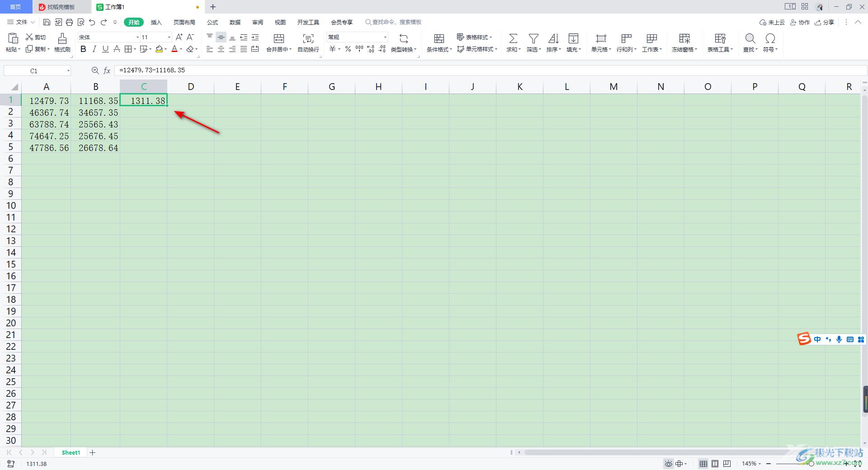Activate the Format Painter (格式刷)
Image resolution: width=868 pixels, height=470 pixels.
62,42
